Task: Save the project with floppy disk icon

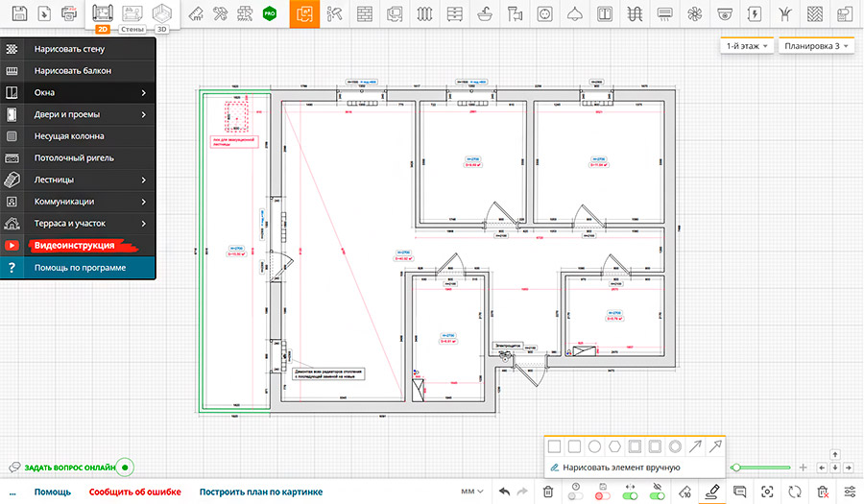Action: click(x=19, y=13)
